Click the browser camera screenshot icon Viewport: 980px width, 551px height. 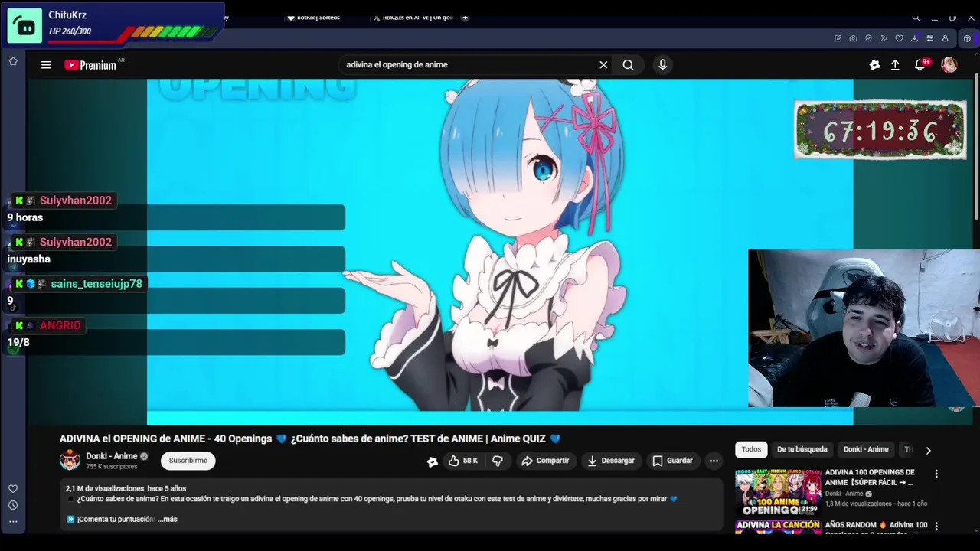853,38
